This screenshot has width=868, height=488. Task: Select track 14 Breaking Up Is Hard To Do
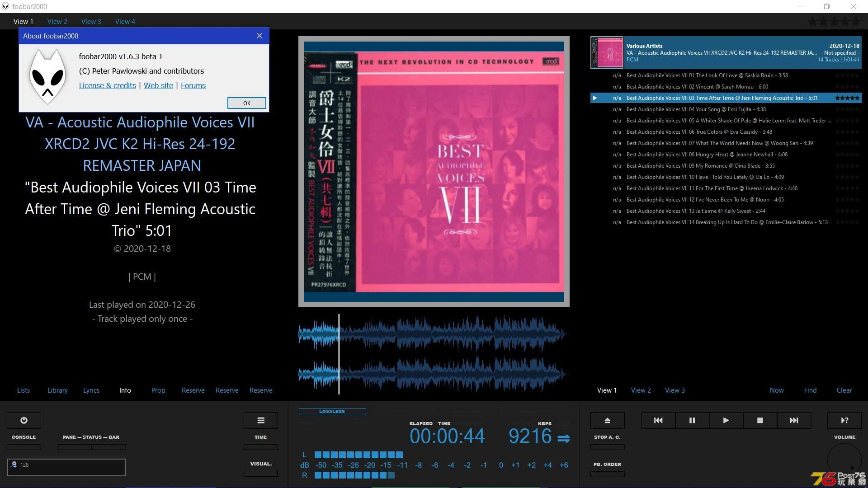point(726,222)
